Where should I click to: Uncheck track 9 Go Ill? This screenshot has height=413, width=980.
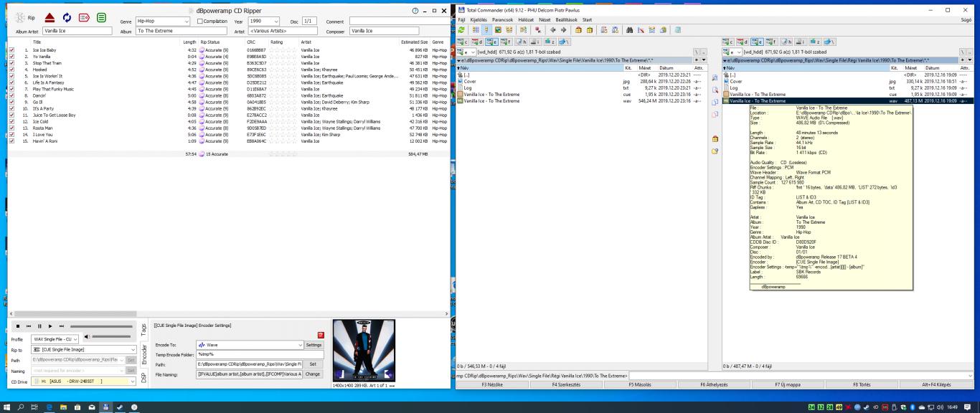pyautogui.click(x=11, y=102)
